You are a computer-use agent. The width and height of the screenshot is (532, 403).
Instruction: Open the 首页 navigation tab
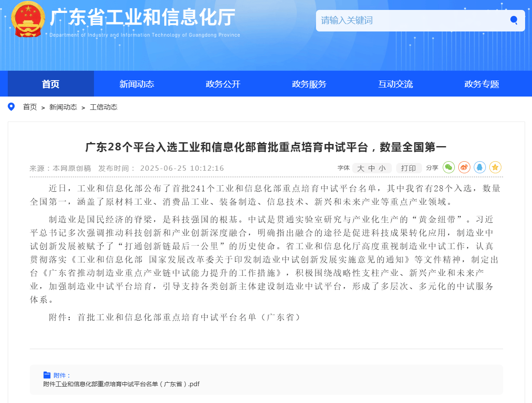click(50, 84)
